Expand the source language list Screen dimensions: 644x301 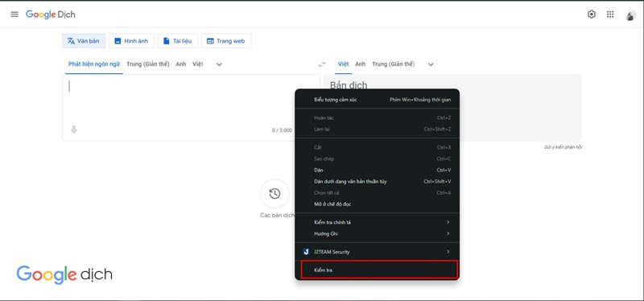point(219,64)
